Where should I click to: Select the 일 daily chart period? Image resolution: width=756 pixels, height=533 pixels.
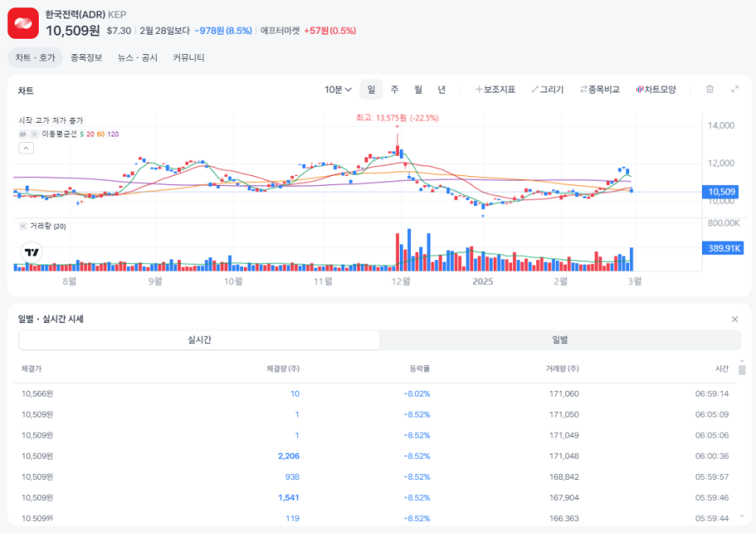tap(372, 90)
